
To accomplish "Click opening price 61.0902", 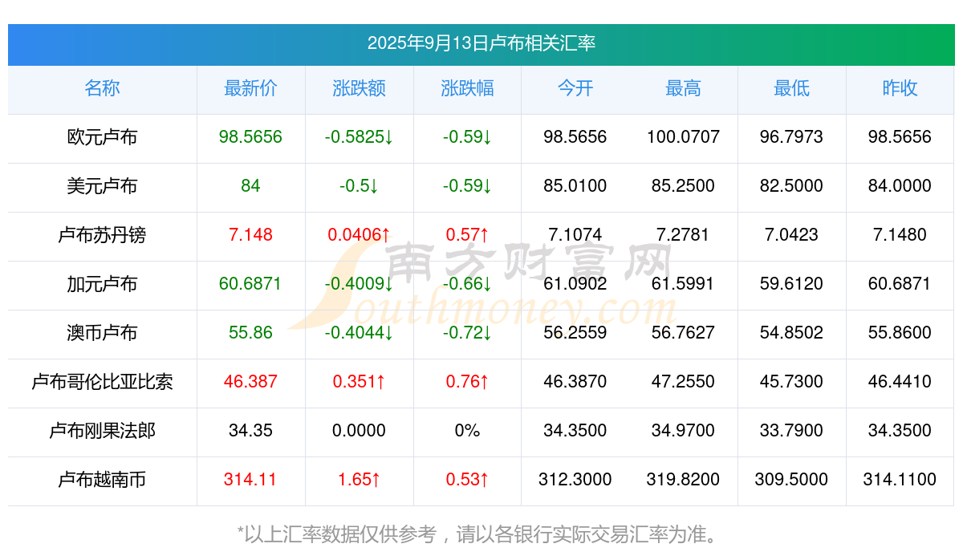I will pyautogui.click(x=575, y=284).
